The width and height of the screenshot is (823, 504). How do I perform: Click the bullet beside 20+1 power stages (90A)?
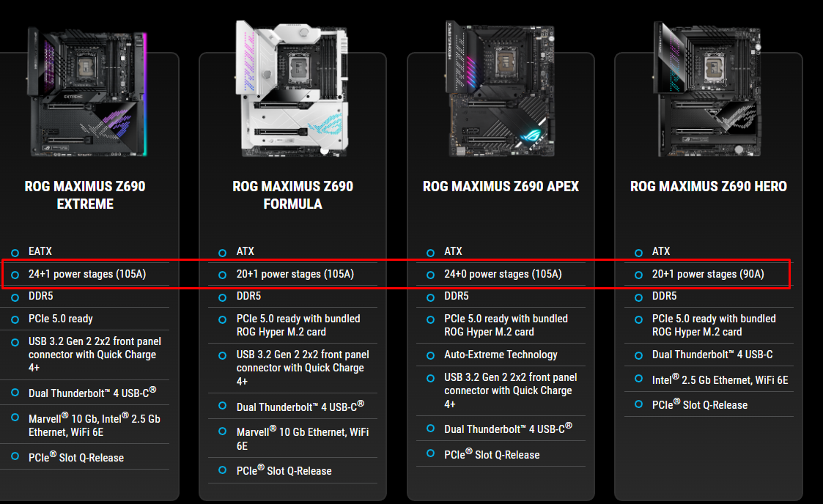[639, 275]
